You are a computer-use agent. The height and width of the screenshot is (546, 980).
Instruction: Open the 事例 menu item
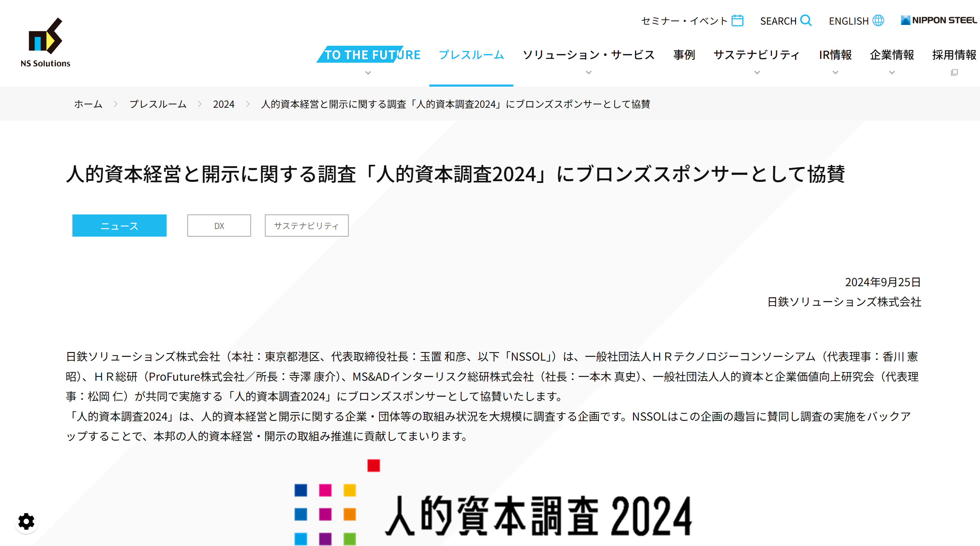tap(684, 55)
